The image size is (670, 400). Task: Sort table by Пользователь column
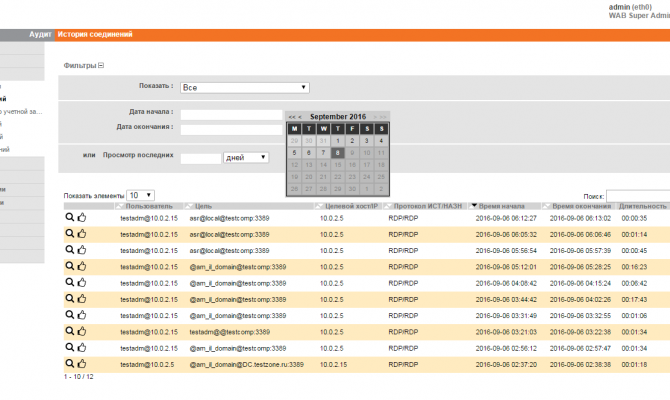[149, 206]
